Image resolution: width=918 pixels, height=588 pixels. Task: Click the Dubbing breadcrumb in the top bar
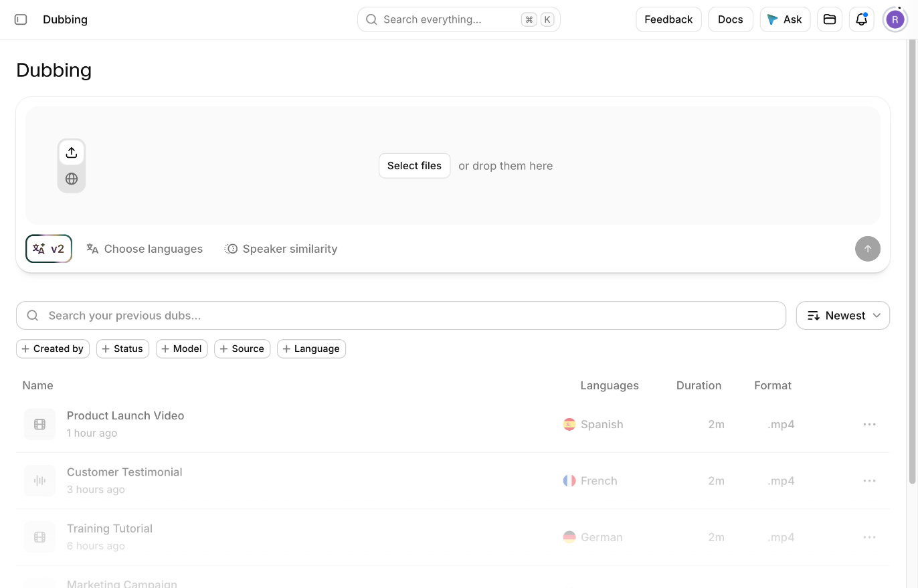65,19
